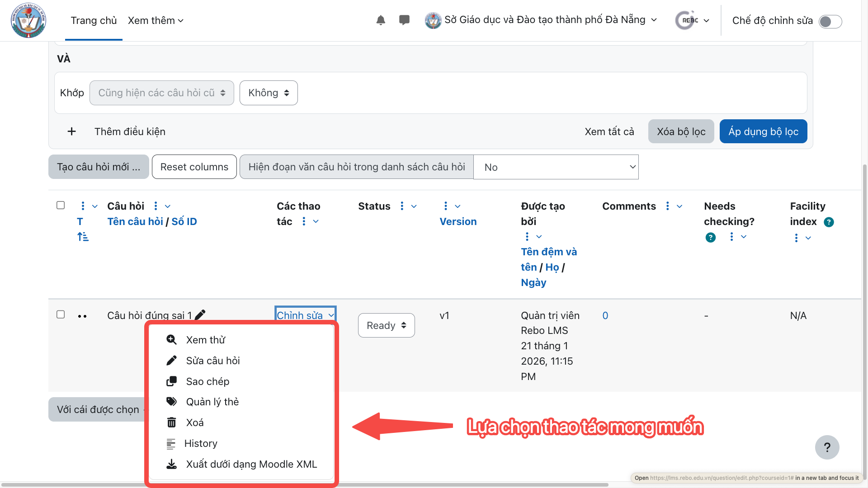The height and width of the screenshot is (488, 868).
Task: Tick the select-all checkbox in the table header
Action: (61, 205)
